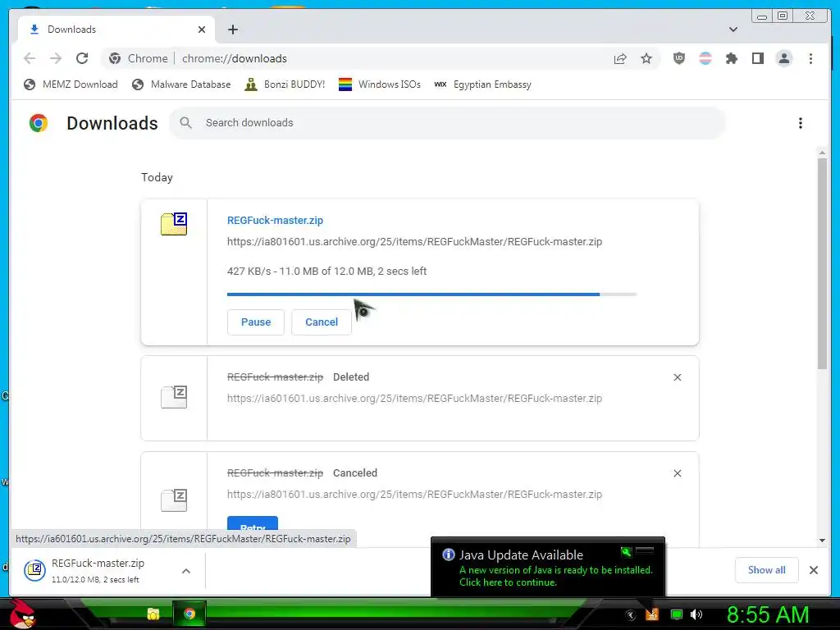Open the Windows ISOs bookmark
The height and width of the screenshot is (630, 840).
coord(379,84)
